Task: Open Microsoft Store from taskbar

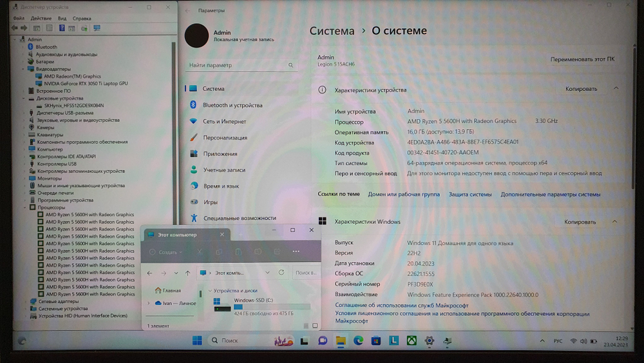Action: (x=376, y=340)
